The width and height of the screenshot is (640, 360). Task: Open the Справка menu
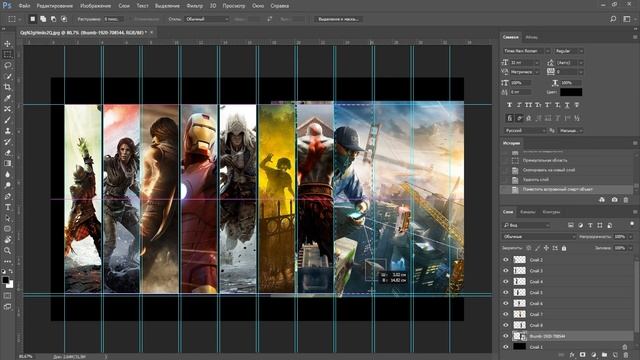pos(279,6)
